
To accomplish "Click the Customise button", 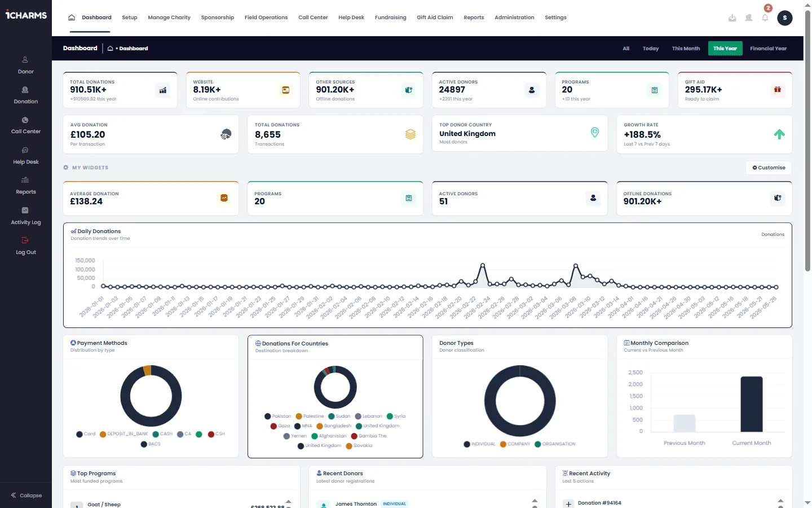I will (769, 168).
